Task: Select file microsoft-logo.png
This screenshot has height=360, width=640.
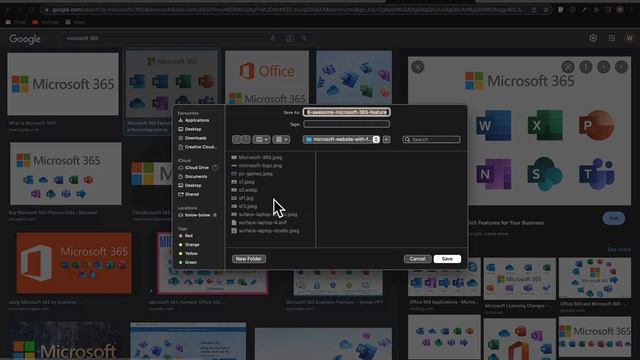Action: (x=257, y=165)
